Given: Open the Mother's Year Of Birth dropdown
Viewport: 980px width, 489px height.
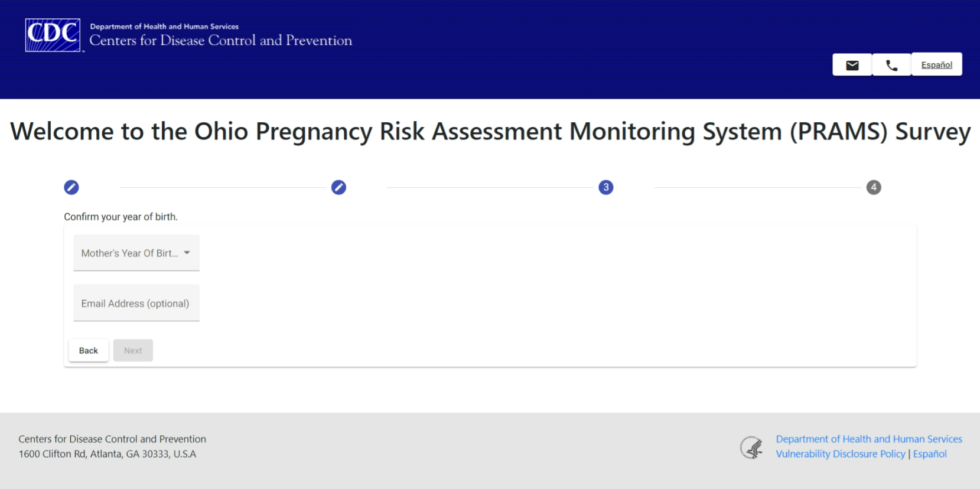Looking at the screenshot, I should pyautogui.click(x=130, y=253).
